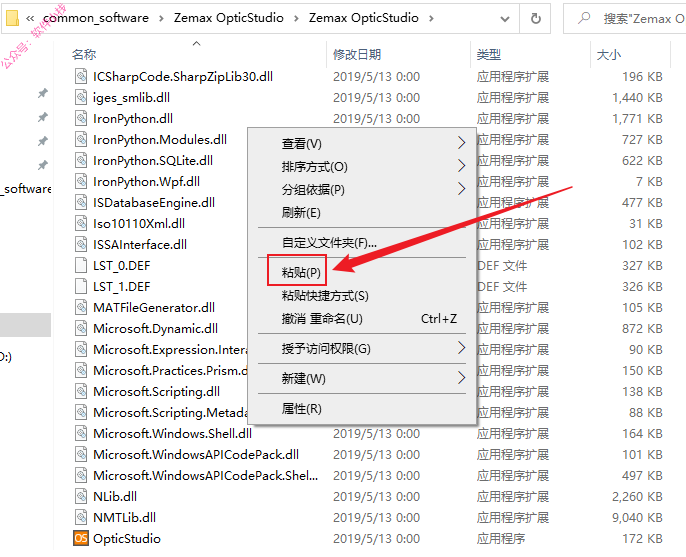
Task: Sort by 类型 column header
Action: [x=489, y=54]
